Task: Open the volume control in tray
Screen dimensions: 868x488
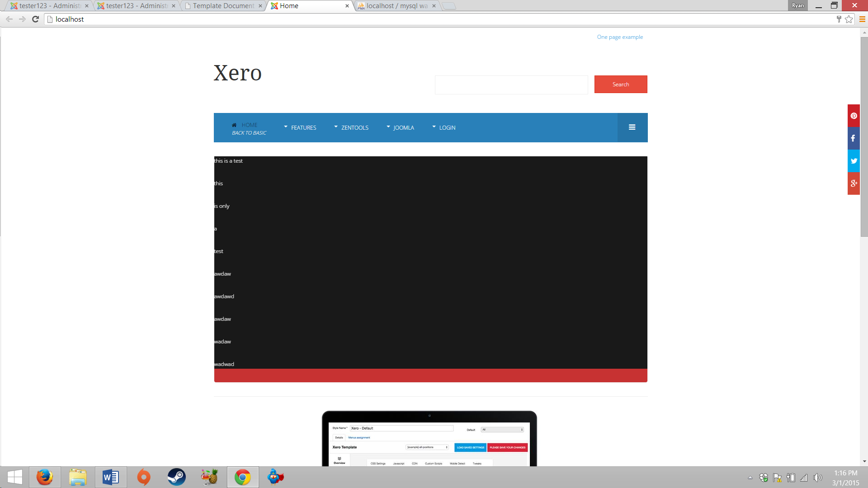Action: (x=818, y=478)
